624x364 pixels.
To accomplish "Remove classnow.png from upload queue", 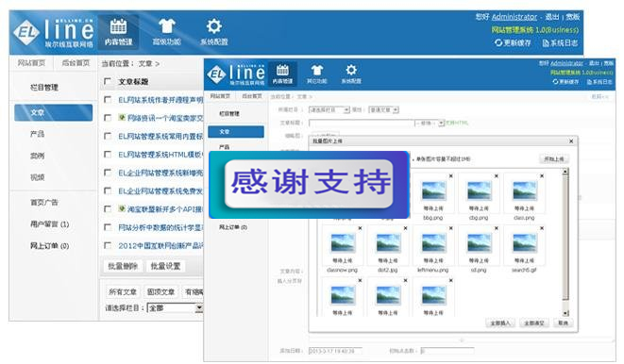I will [360, 228].
